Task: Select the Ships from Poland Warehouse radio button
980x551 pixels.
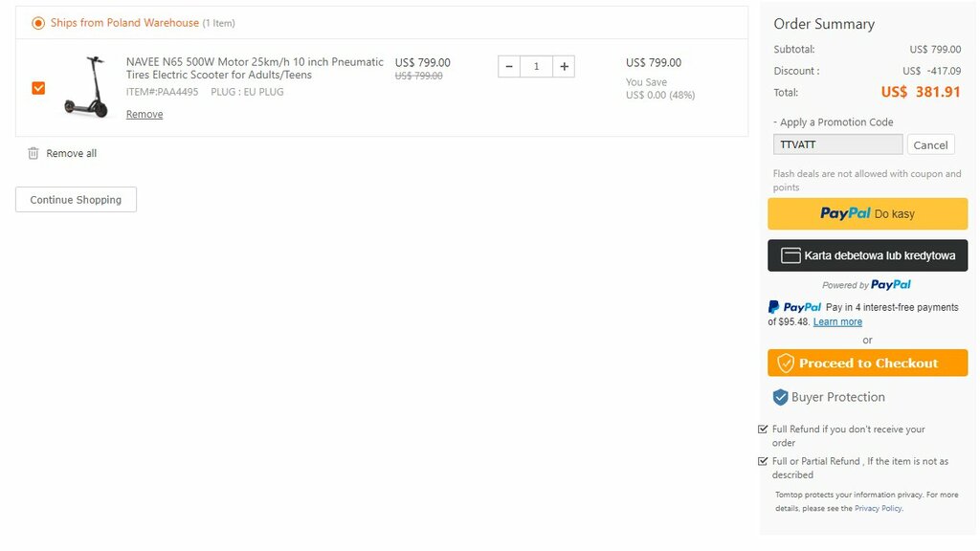Action: [x=38, y=23]
